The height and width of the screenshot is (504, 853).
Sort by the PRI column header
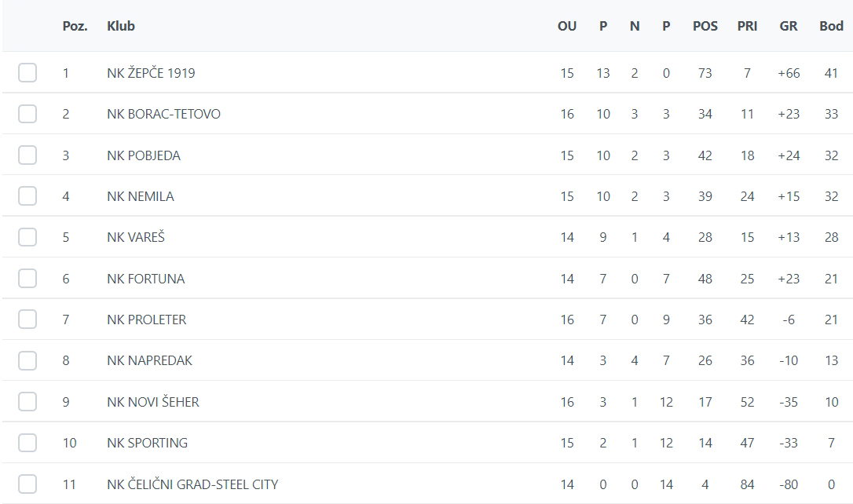(x=747, y=26)
